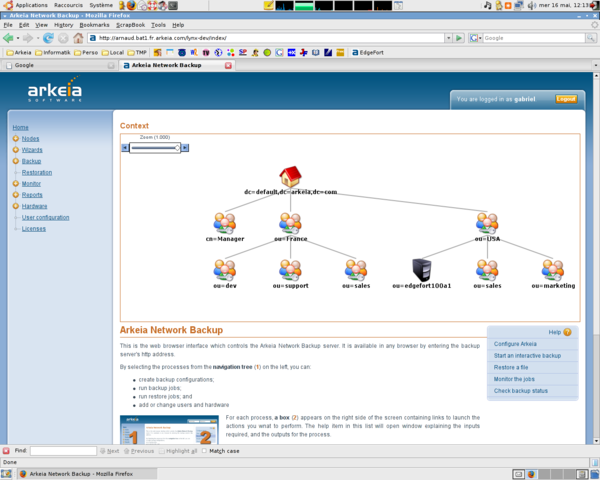
Task: Open the Restoration link
Action: 37,173
